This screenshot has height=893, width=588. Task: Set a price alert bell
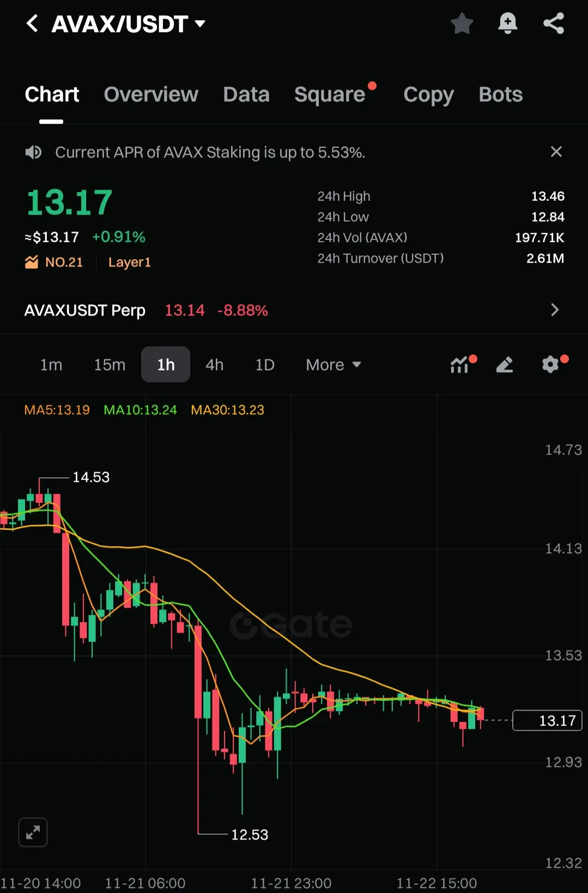tap(507, 23)
